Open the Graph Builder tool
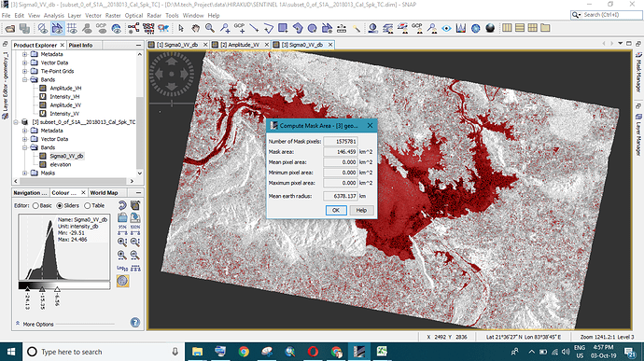 (x=133, y=28)
